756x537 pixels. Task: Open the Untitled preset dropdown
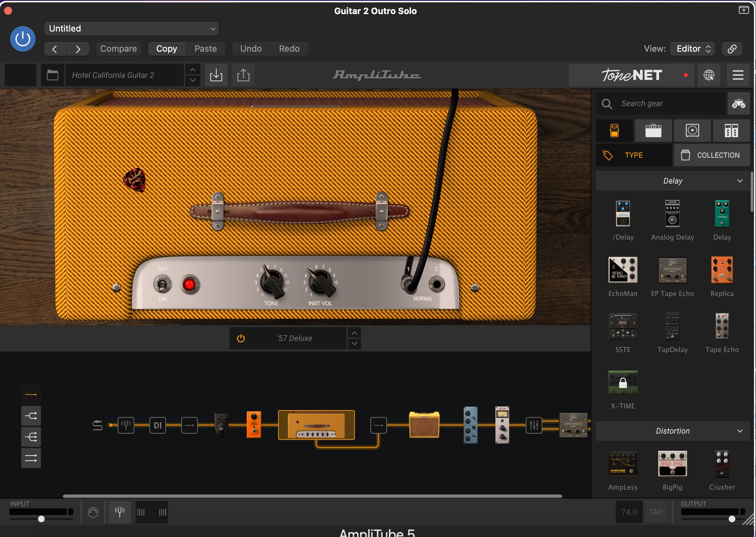tap(131, 29)
